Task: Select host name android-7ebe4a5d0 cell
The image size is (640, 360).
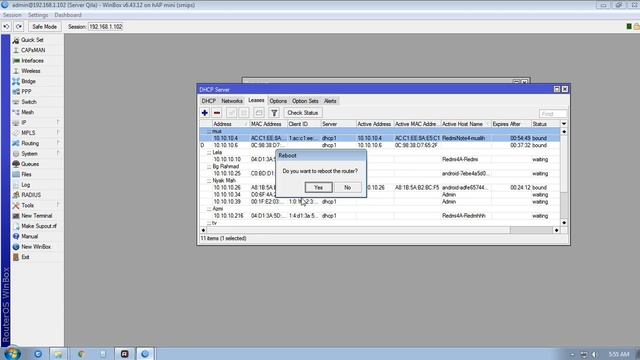Action: point(465,173)
